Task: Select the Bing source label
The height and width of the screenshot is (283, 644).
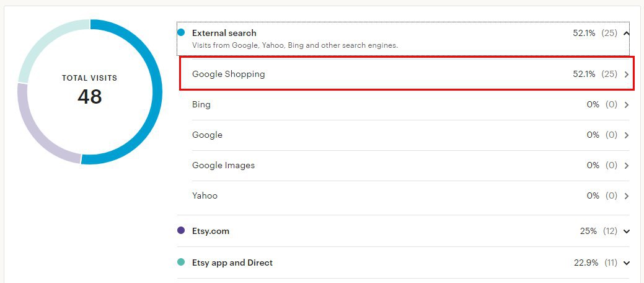Action: (x=201, y=104)
